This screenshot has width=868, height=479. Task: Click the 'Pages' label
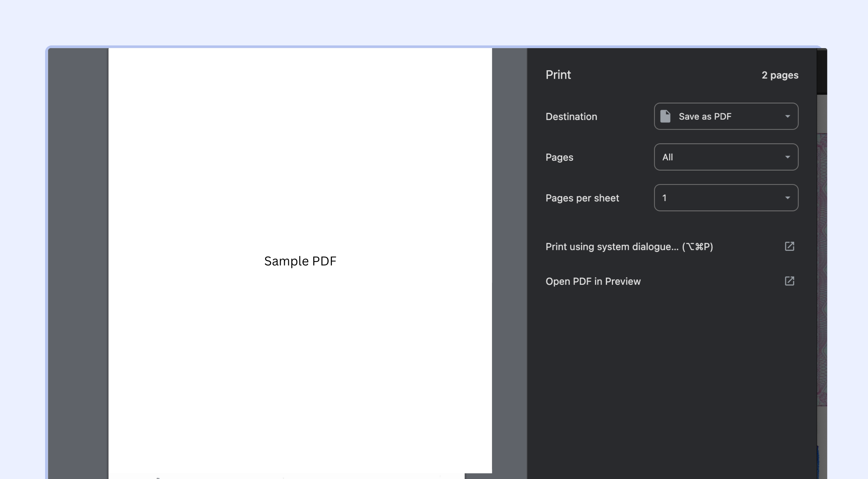pyautogui.click(x=559, y=157)
